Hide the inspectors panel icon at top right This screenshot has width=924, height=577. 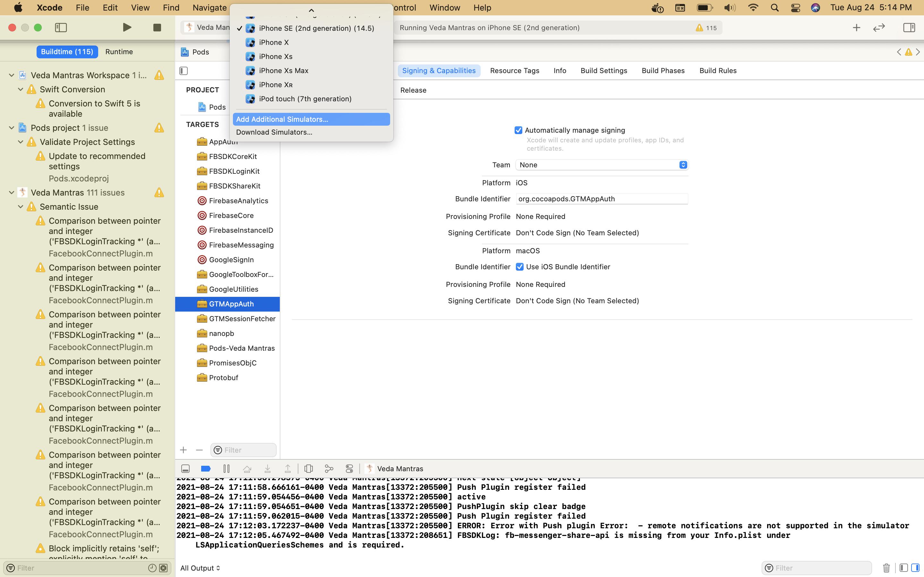[909, 28]
